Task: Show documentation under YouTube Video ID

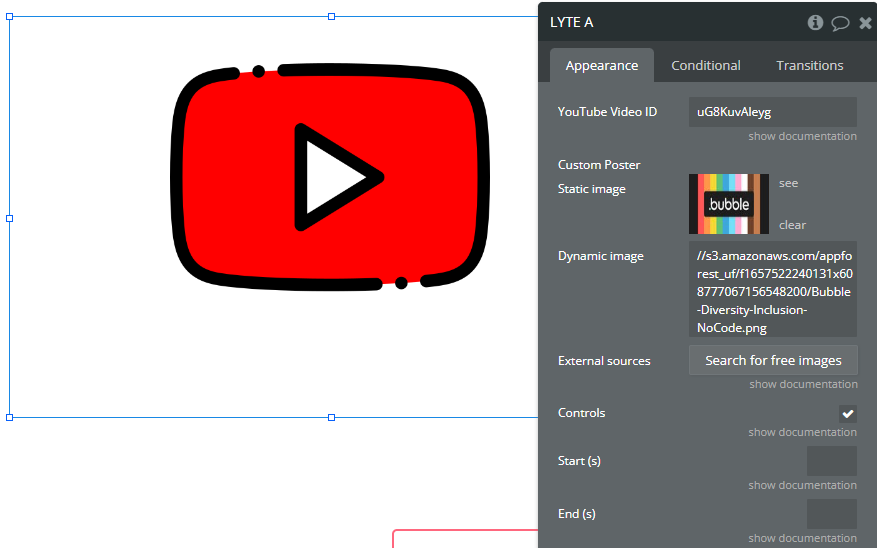Action: tap(802, 136)
